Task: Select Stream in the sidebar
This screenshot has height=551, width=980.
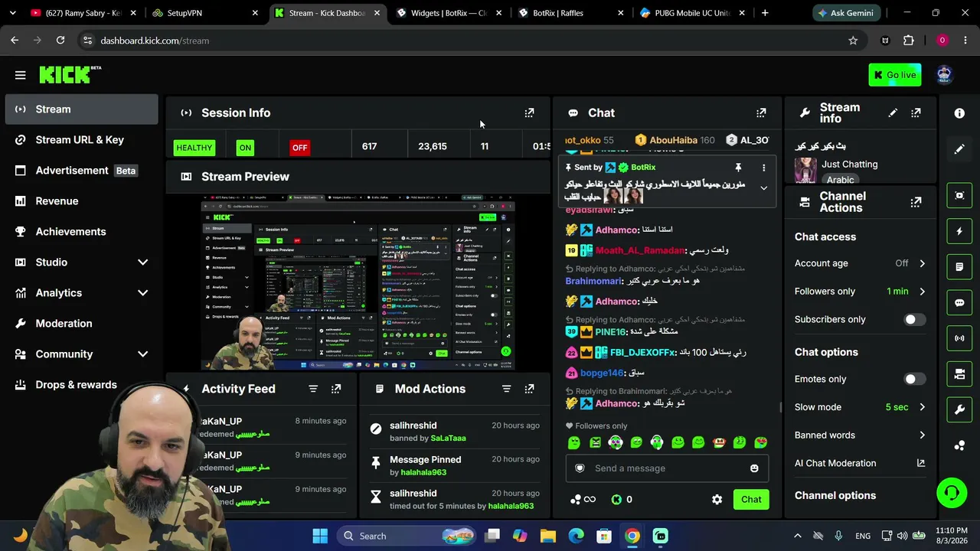Action: tap(81, 109)
